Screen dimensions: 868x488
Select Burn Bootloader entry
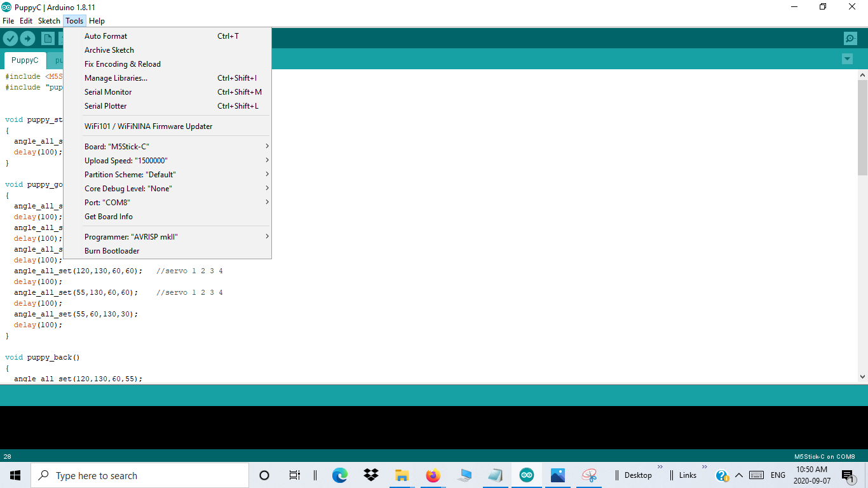(x=168, y=251)
